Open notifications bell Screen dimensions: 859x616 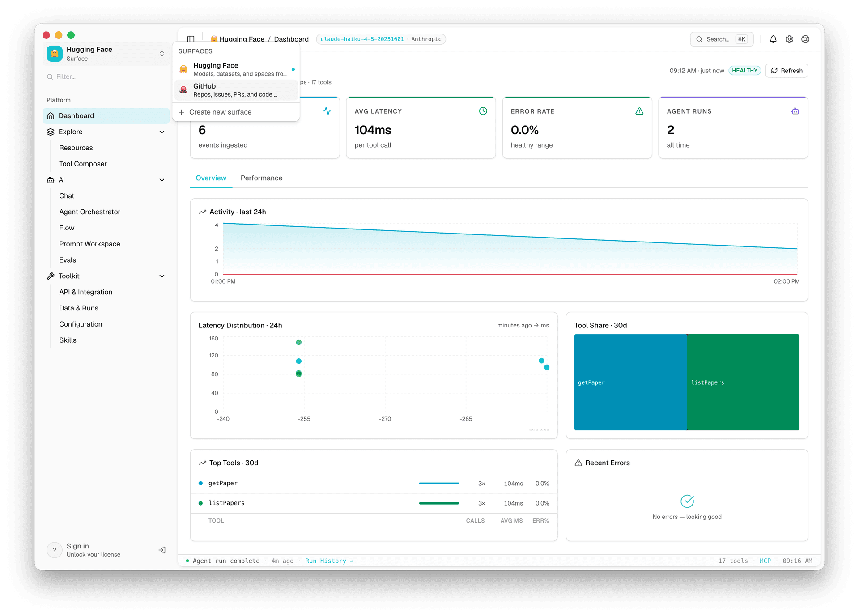773,39
